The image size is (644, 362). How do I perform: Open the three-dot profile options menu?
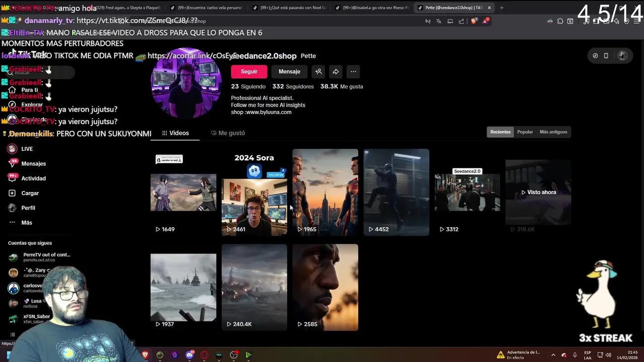click(353, 71)
